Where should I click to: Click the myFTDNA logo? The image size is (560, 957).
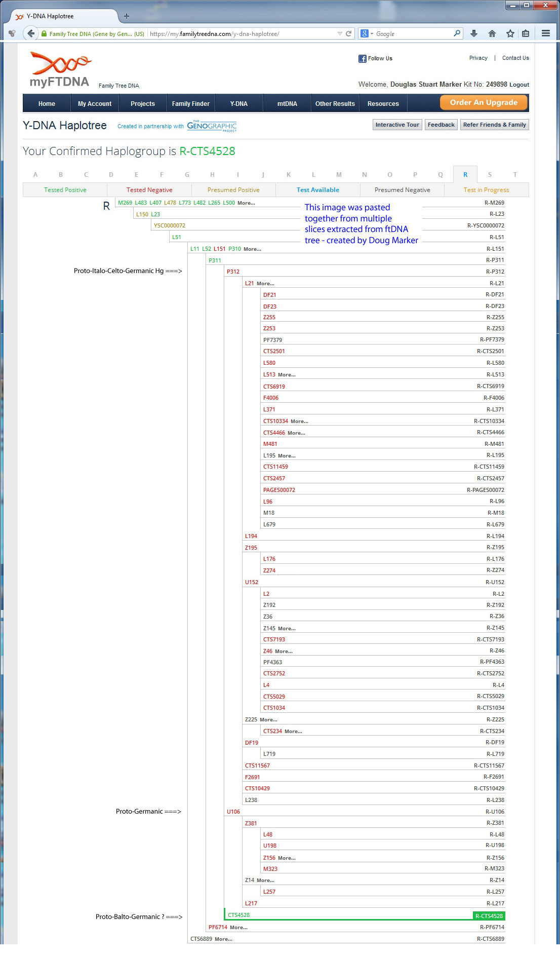[60, 69]
